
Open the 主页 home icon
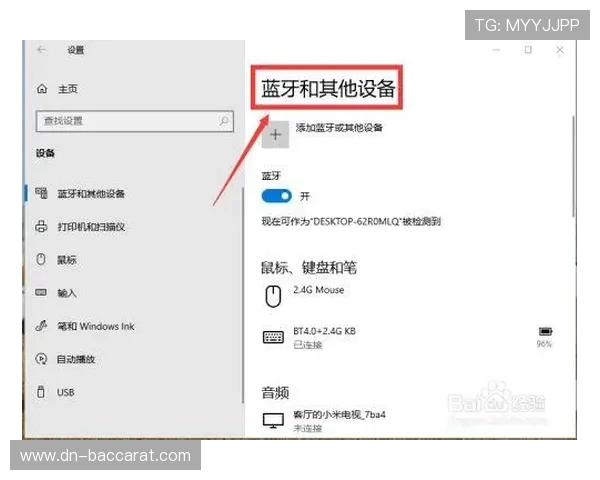tap(42, 89)
